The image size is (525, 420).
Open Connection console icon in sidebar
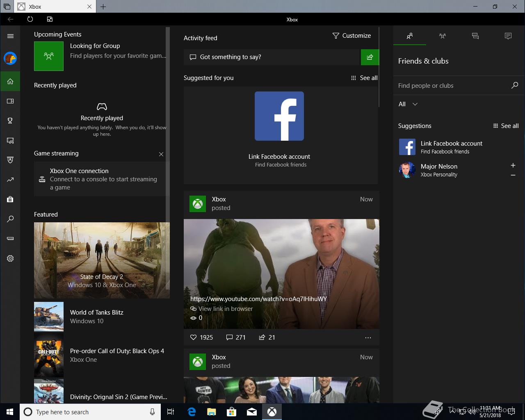pyautogui.click(x=10, y=239)
